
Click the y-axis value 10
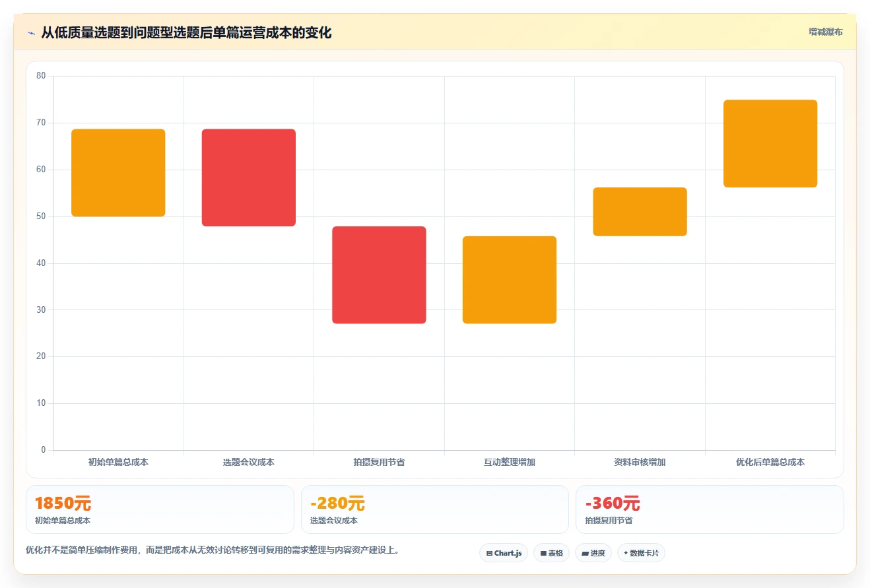click(41, 403)
